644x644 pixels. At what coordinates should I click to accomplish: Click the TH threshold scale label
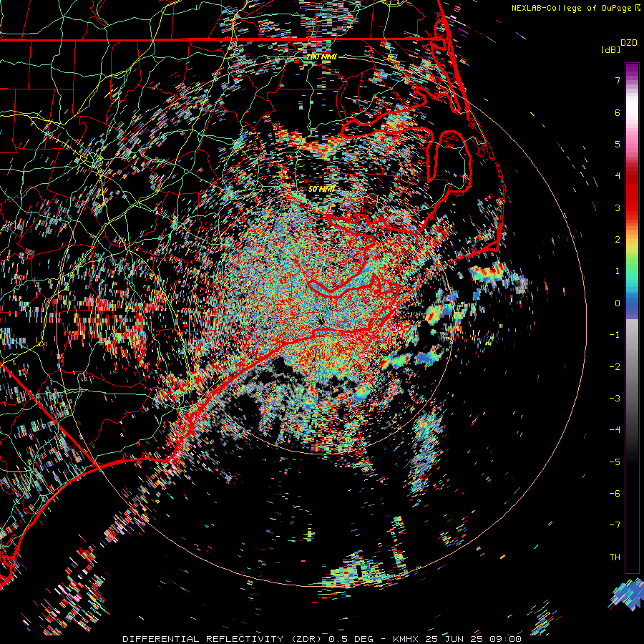(x=615, y=557)
